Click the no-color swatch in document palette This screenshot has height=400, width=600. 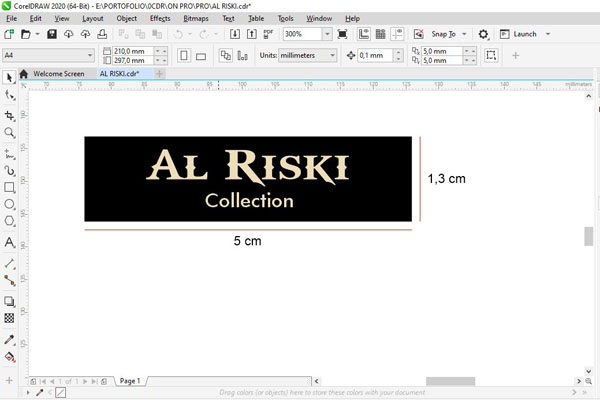[x=60, y=392]
